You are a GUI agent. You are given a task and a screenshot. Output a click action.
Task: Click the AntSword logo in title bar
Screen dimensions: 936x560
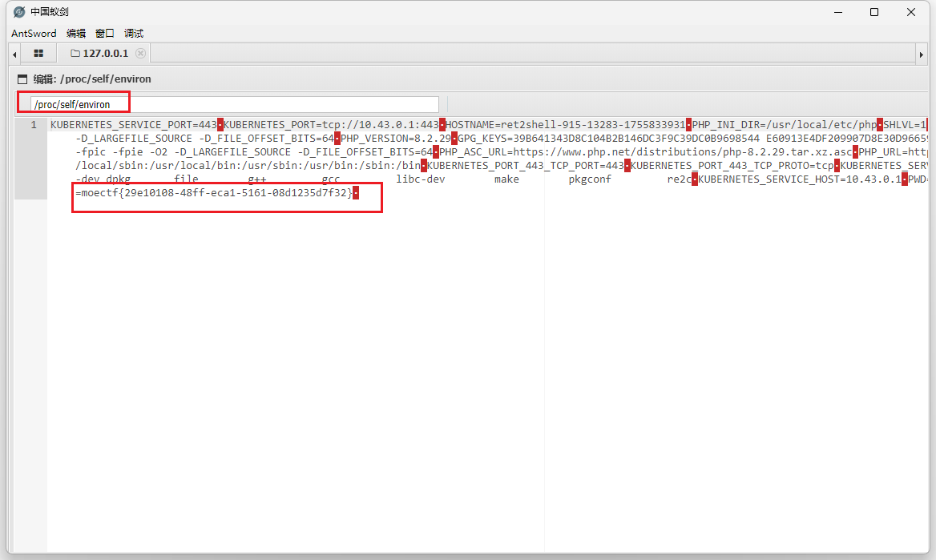19,12
